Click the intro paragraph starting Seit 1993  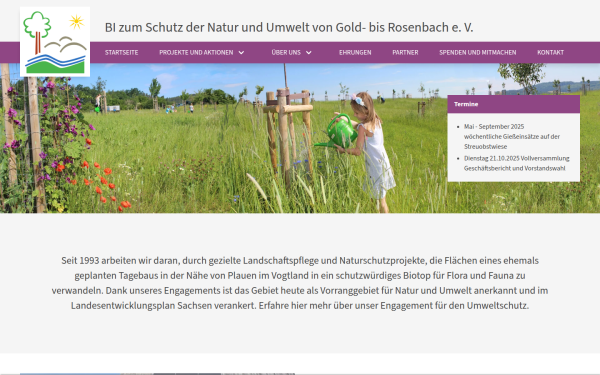point(300,283)
